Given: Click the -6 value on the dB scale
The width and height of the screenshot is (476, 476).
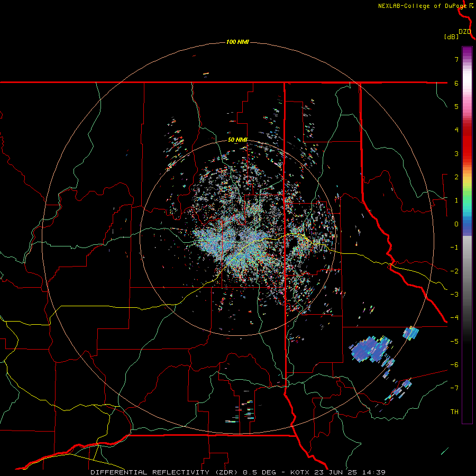Looking at the screenshot, I should coord(454,365).
